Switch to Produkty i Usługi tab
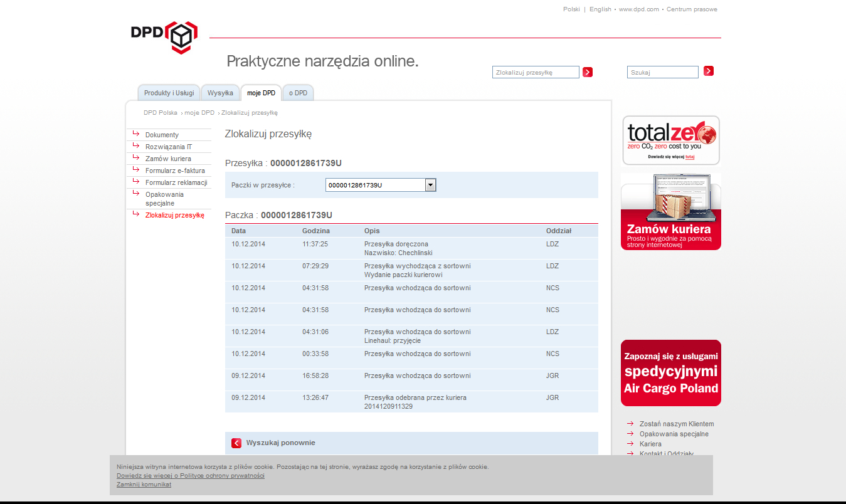The width and height of the screenshot is (846, 504). tap(169, 93)
